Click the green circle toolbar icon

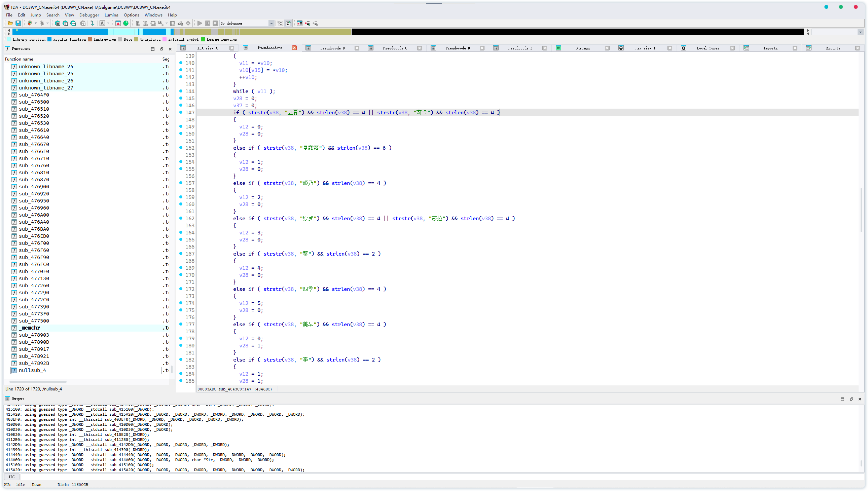click(126, 23)
